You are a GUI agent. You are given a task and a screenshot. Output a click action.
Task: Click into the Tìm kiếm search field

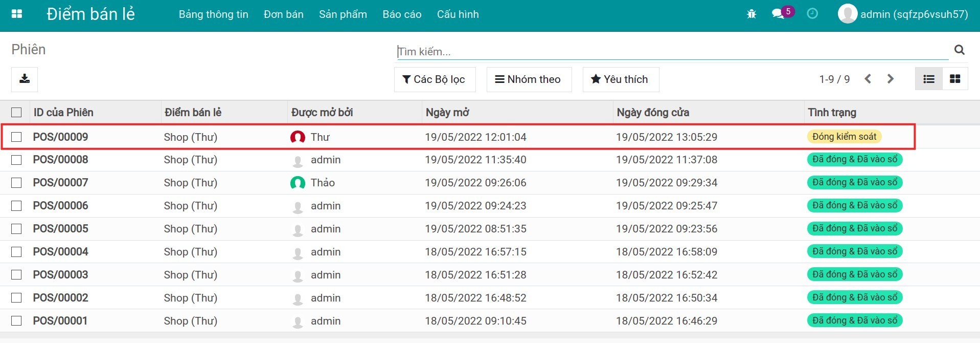pyautogui.click(x=672, y=51)
